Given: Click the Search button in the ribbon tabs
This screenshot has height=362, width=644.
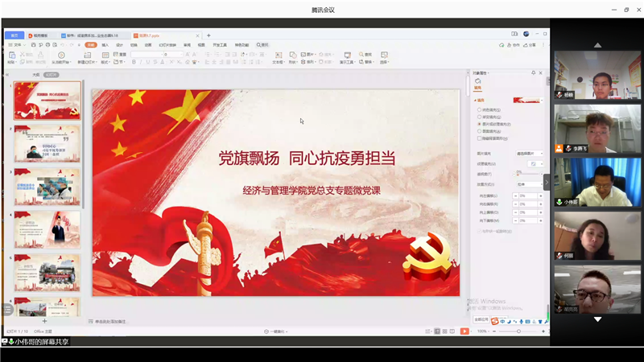Looking at the screenshot, I should [262, 45].
